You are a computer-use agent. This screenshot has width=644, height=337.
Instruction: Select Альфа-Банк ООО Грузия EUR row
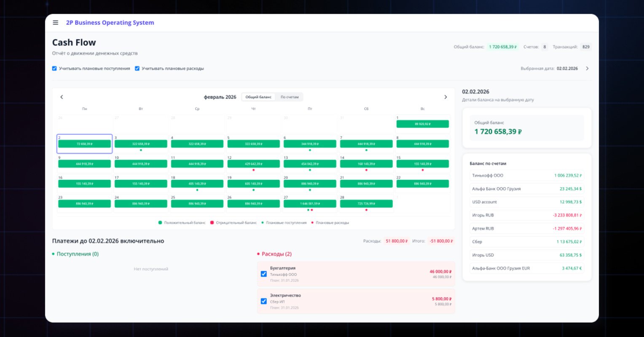click(527, 268)
